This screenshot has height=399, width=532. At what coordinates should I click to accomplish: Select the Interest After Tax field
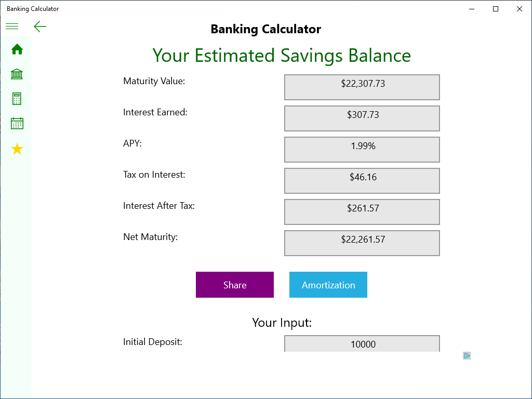tap(362, 211)
